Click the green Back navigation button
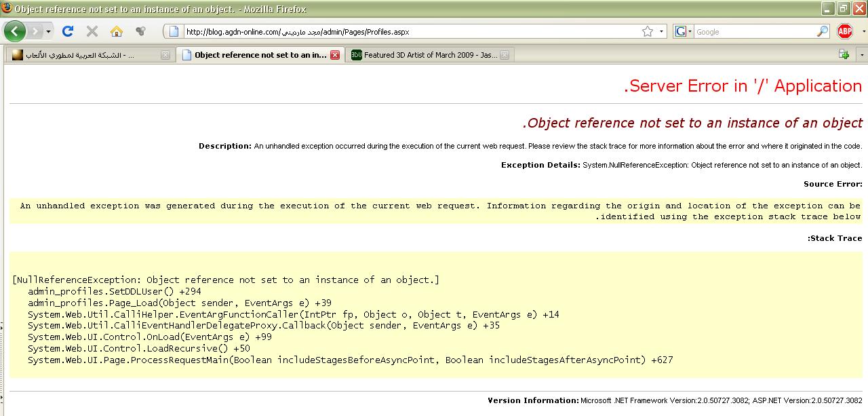The height and width of the screenshot is (416, 868). pyautogui.click(x=14, y=31)
